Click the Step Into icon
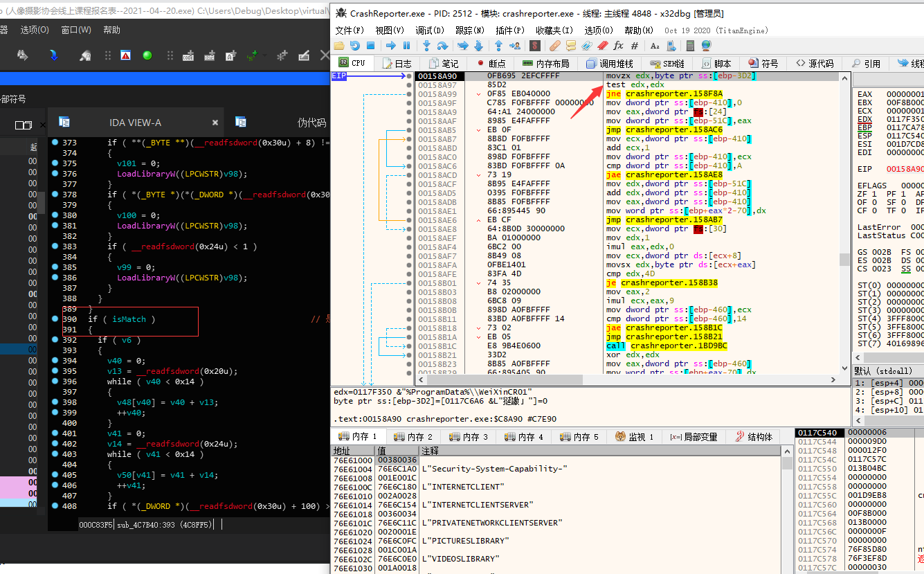This screenshot has height=574, width=924. point(427,46)
